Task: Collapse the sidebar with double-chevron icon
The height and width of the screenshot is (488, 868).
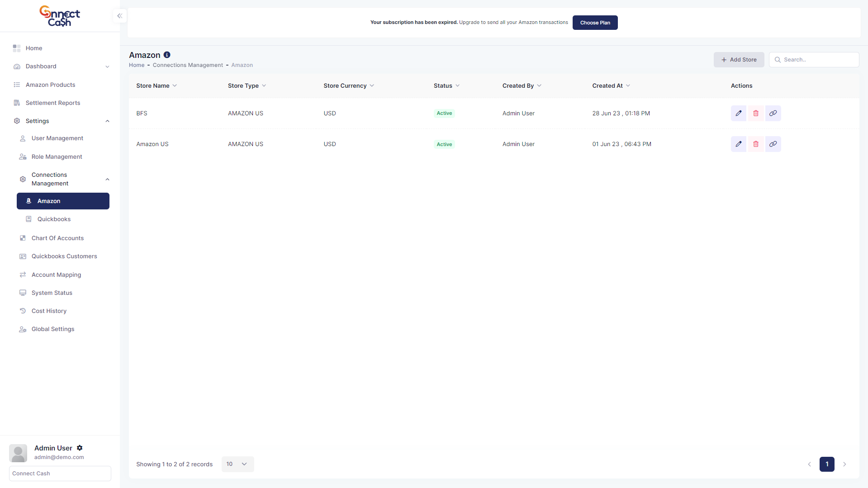Action: tap(119, 16)
